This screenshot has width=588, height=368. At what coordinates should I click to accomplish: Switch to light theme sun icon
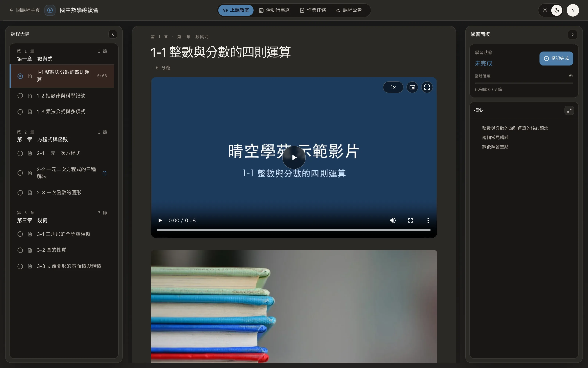545,10
